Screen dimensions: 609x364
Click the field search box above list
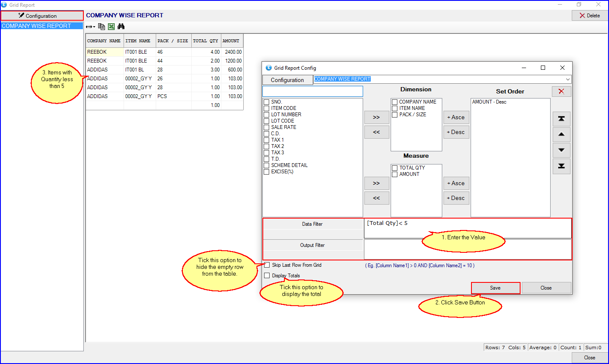coord(313,91)
